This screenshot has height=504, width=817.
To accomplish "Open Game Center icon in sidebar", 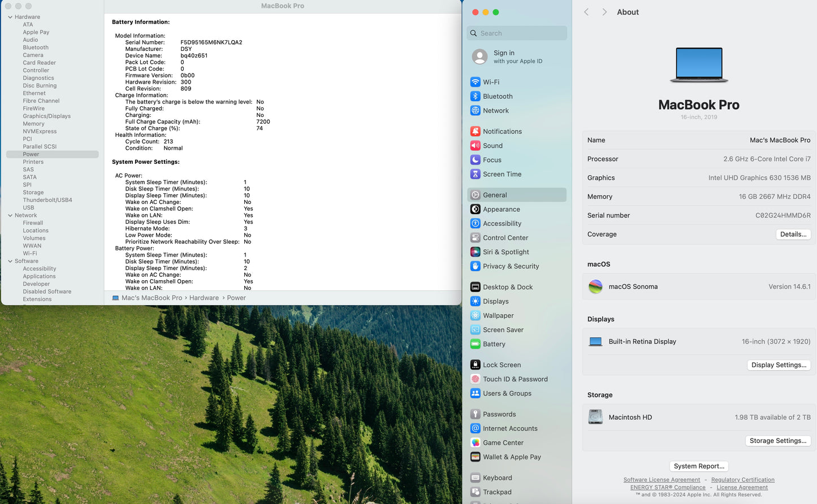I will pyautogui.click(x=475, y=443).
